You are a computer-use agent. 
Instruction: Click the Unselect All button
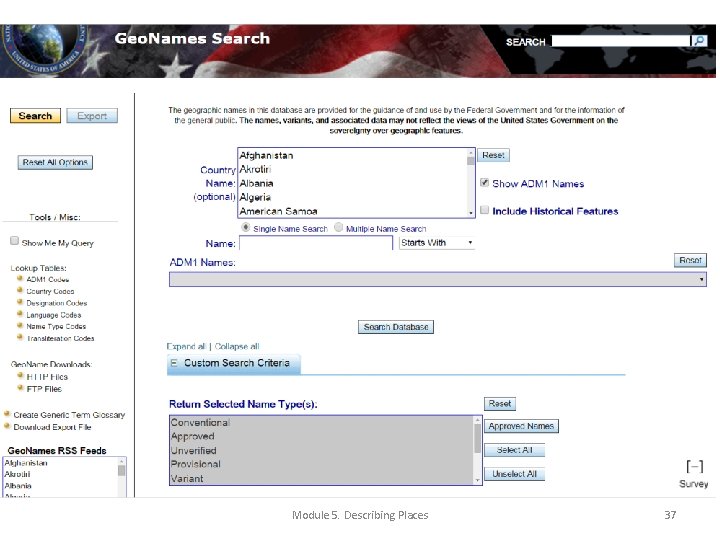click(514, 474)
